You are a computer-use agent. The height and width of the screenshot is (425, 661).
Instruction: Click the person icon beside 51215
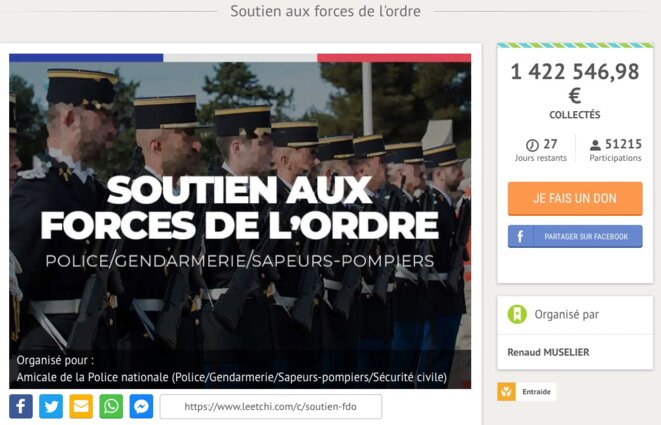595,145
